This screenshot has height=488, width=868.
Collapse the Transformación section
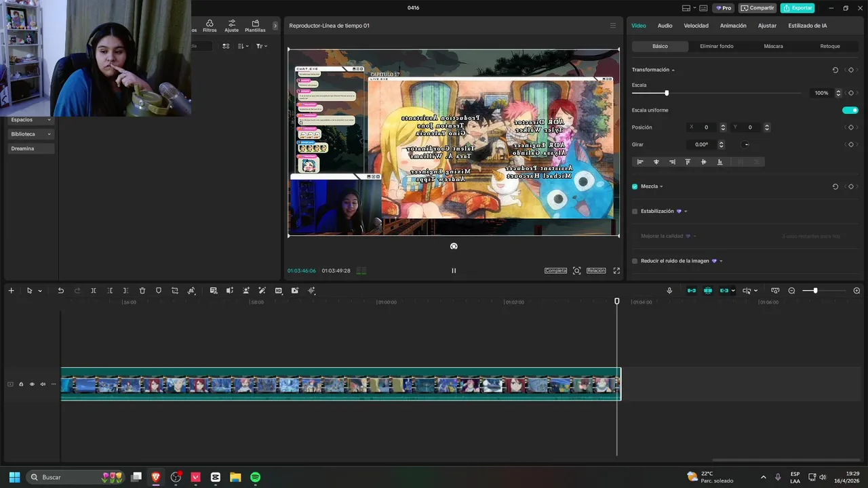[673, 70]
